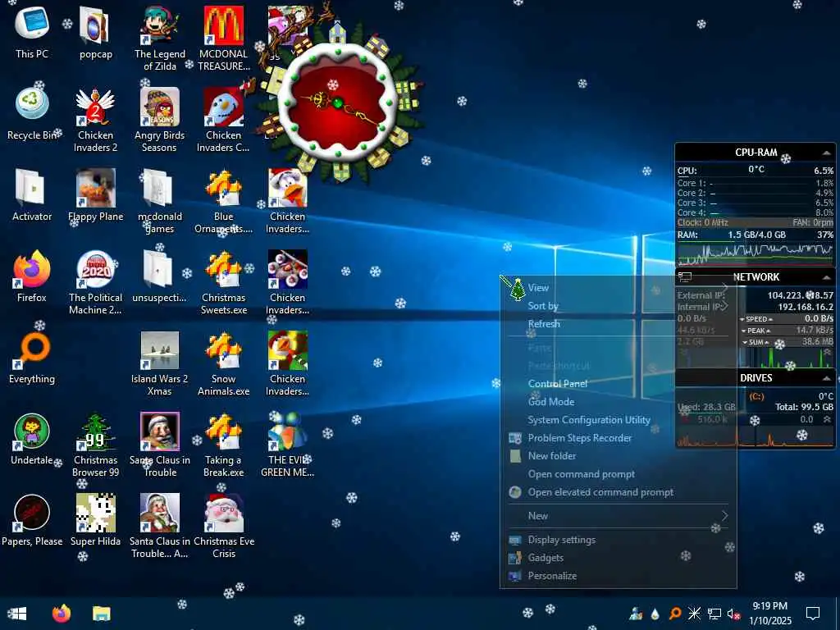Collapse the CPU-RAM gadget panel
The height and width of the screenshot is (630, 840).
pyautogui.click(x=827, y=153)
